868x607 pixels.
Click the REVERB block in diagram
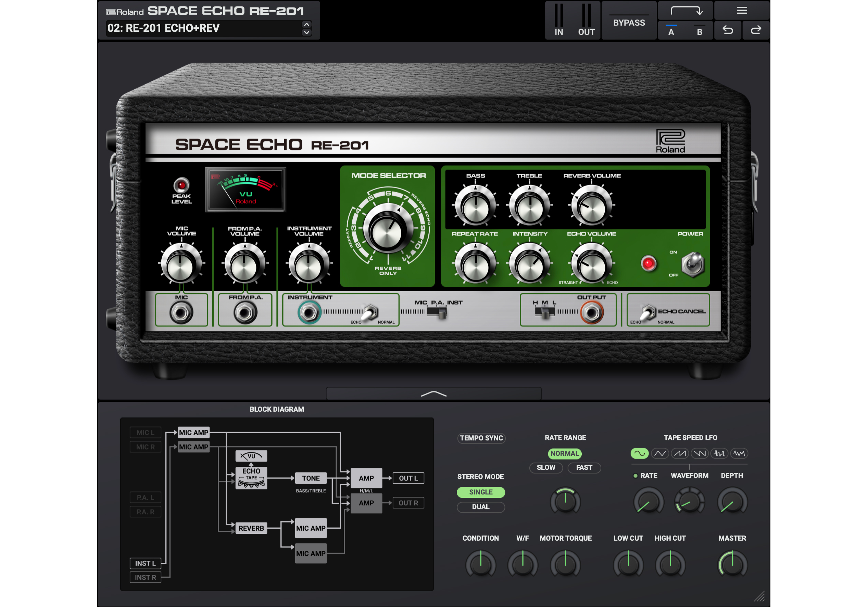coord(251,528)
